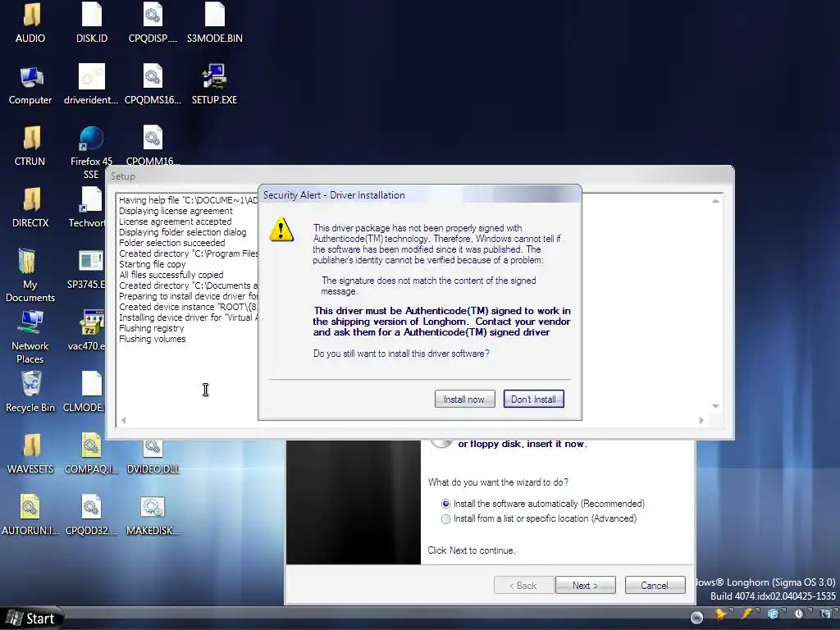Viewport: 840px width, 630px height.
Task: Open the CTRUN folder
Action: 30,147
